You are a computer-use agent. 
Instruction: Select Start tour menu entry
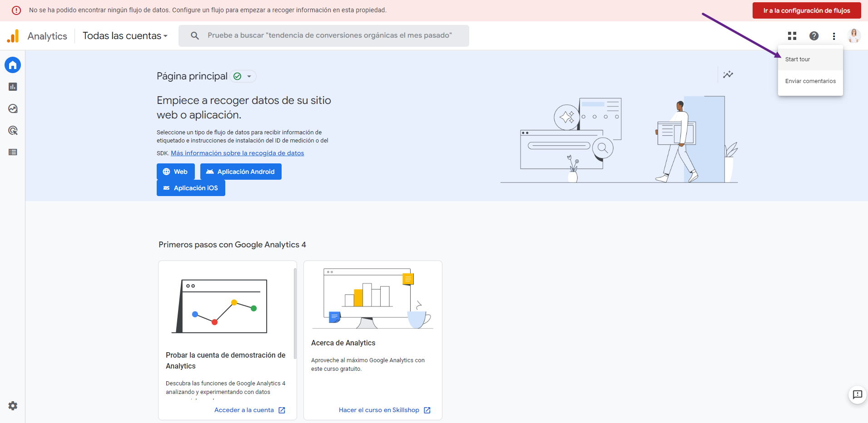(x=810, y=59)
